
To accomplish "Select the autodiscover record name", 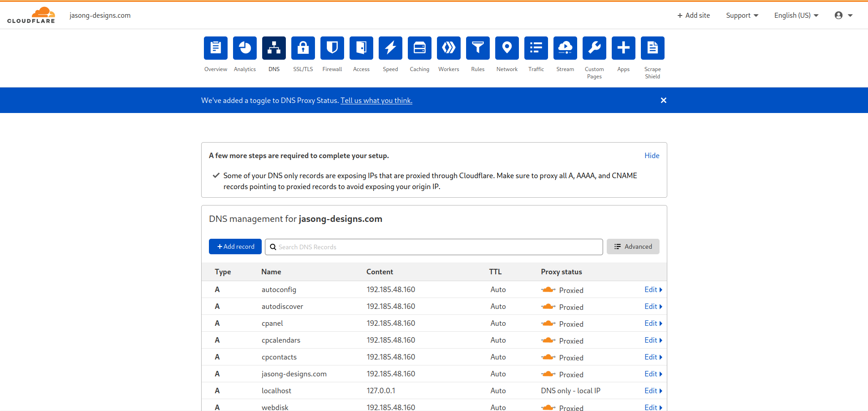I will click(282, 307).
